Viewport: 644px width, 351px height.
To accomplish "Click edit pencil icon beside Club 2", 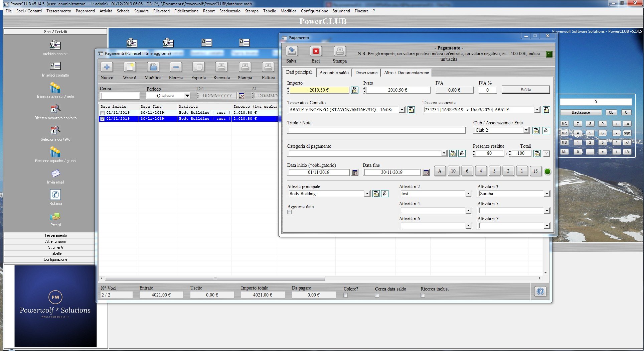I will coord(546,130).
